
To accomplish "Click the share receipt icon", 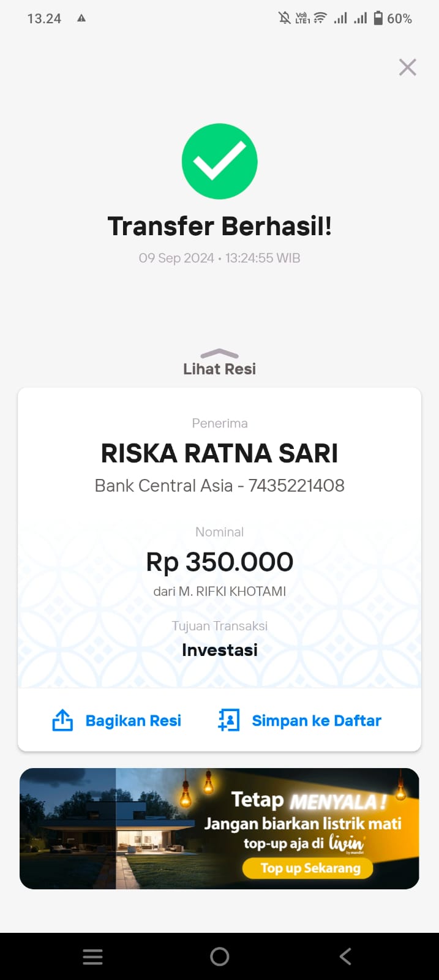I will tap(62, 720).
